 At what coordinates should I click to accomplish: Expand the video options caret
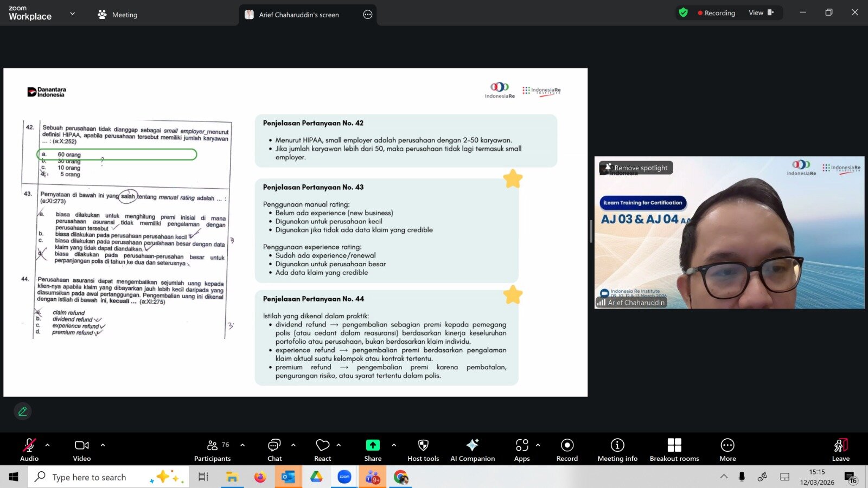(103, 445)
